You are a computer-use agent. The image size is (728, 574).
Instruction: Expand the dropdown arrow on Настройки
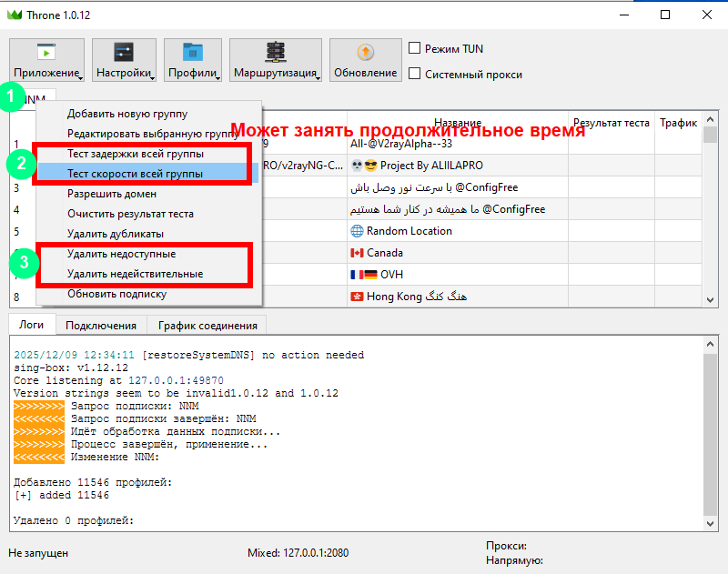(153, 78)
